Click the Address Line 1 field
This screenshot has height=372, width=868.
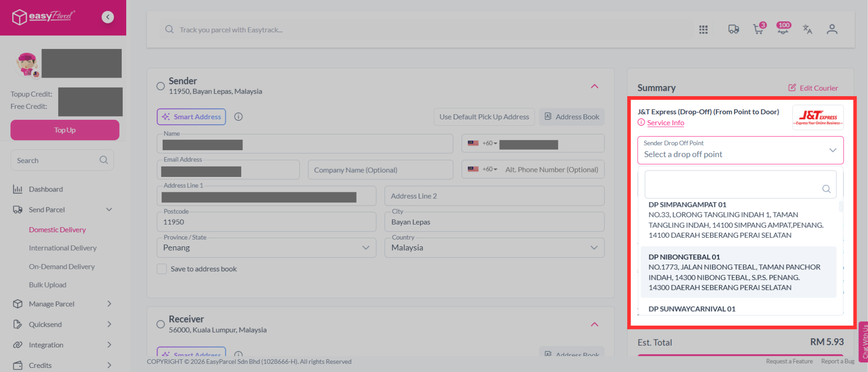[267, 196]
